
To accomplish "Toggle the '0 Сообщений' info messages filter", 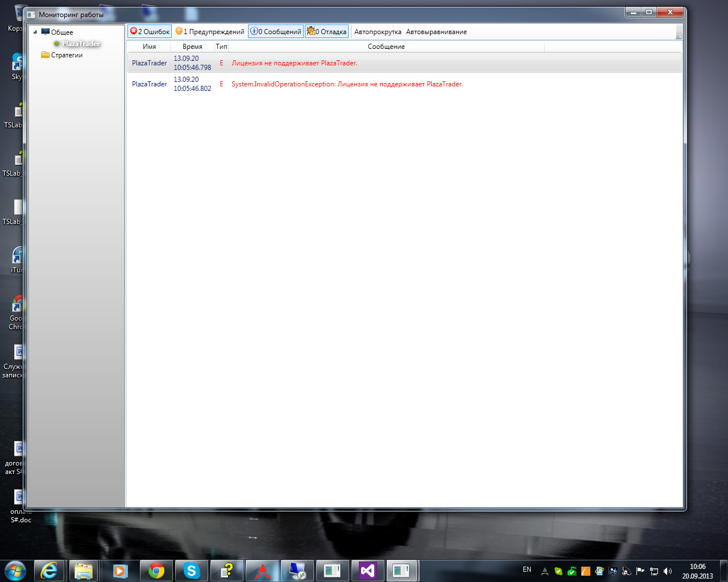I will click(x=276, y=31).
